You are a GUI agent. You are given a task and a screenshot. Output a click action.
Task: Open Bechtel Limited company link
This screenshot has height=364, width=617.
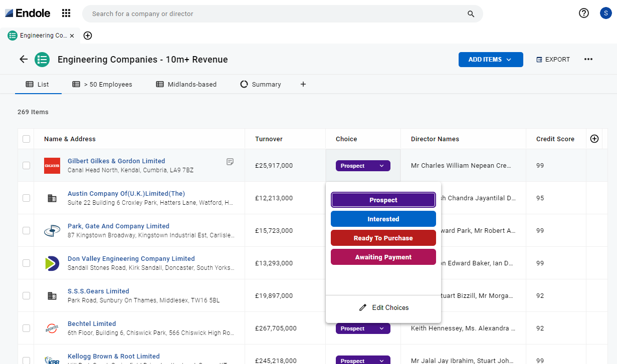(x=92, y=324)
